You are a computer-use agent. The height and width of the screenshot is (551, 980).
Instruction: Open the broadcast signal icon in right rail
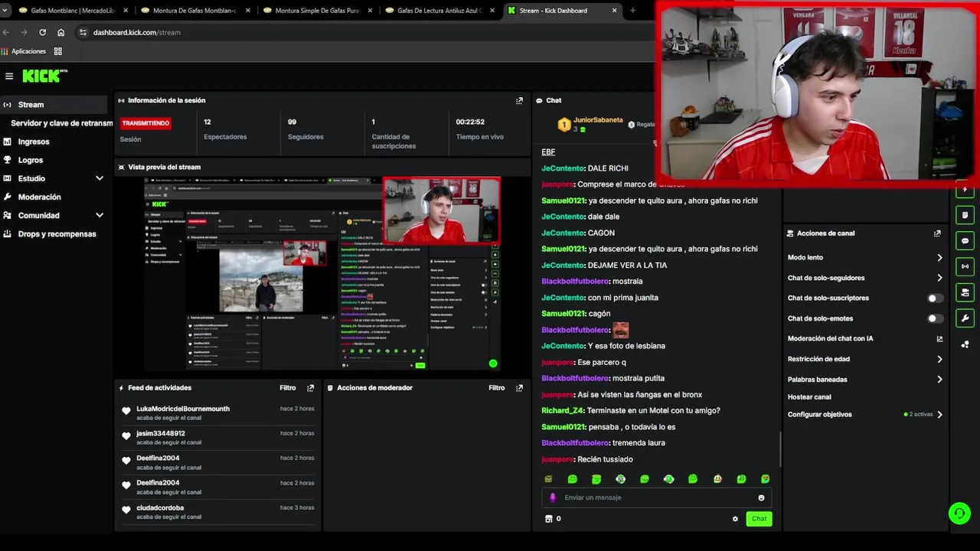coord(965,266)
